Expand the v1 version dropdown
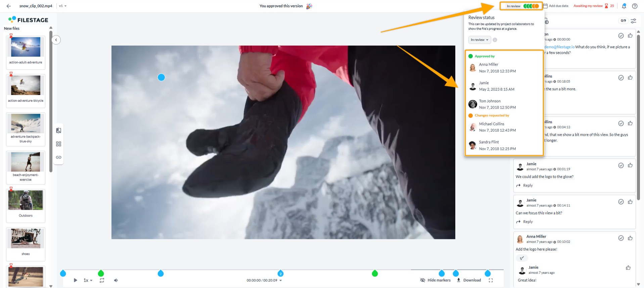644x288 pixels. 63,6
